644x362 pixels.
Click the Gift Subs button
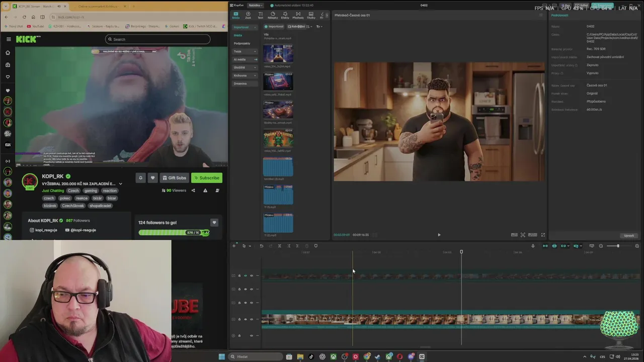pos(174,177)
